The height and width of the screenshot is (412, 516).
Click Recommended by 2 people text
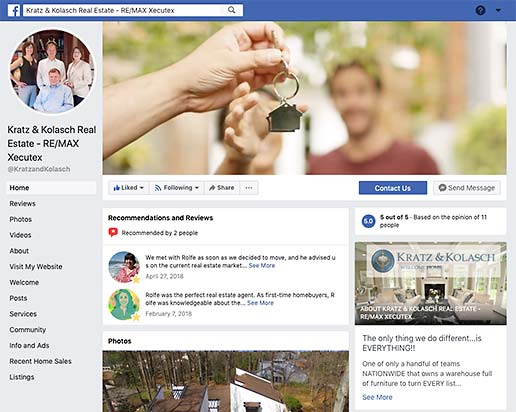tap(160, 233)
